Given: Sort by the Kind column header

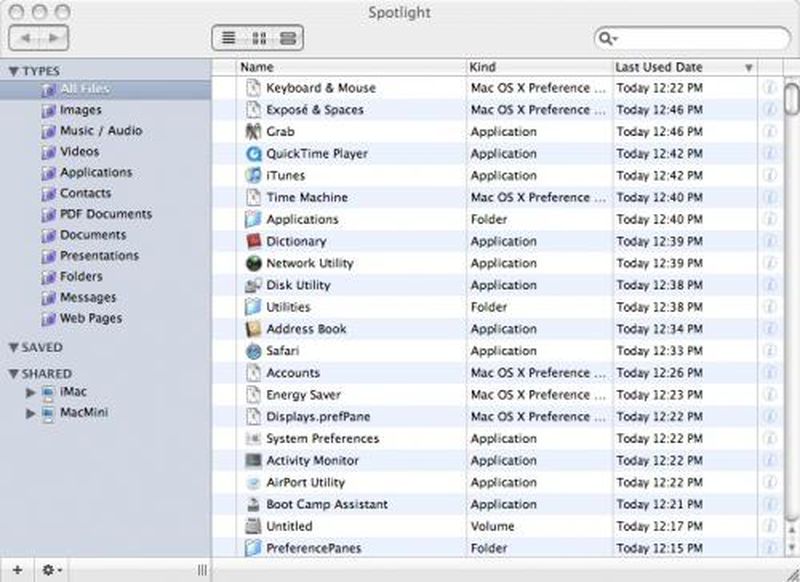Looking at the screenshot, I should (x=540, y=67).
